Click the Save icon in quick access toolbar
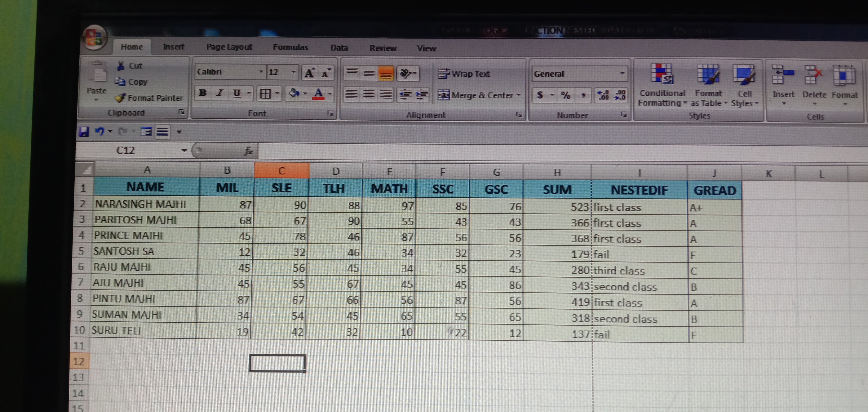Screen dimensions: 868x412 (x=84, y=131)
